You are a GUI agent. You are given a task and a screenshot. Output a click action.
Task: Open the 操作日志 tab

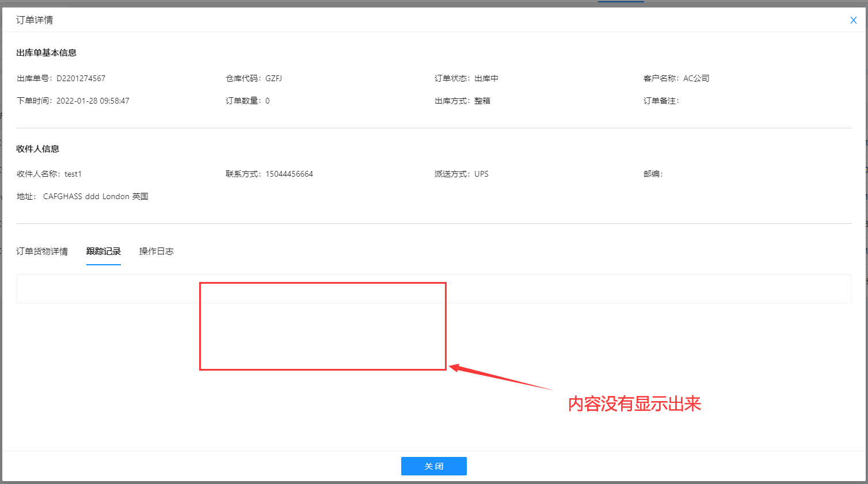(x=156, y=251)
